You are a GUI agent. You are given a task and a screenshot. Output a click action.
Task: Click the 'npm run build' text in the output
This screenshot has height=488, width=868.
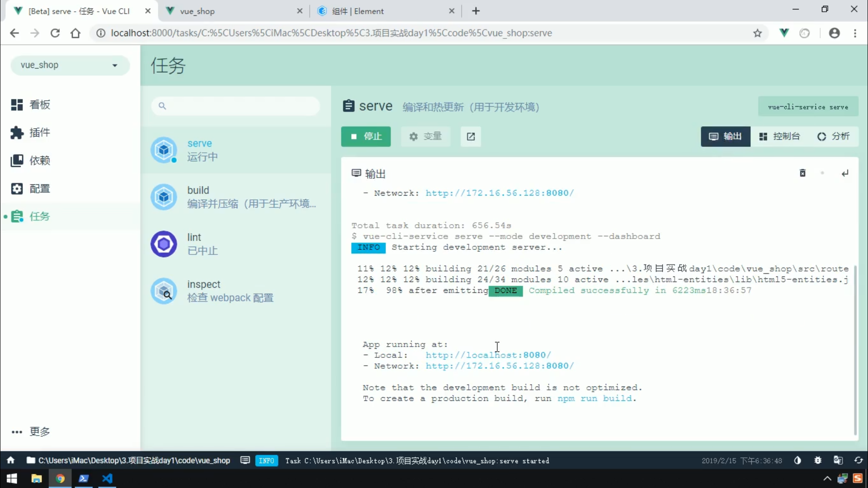[x=594, y=399]
